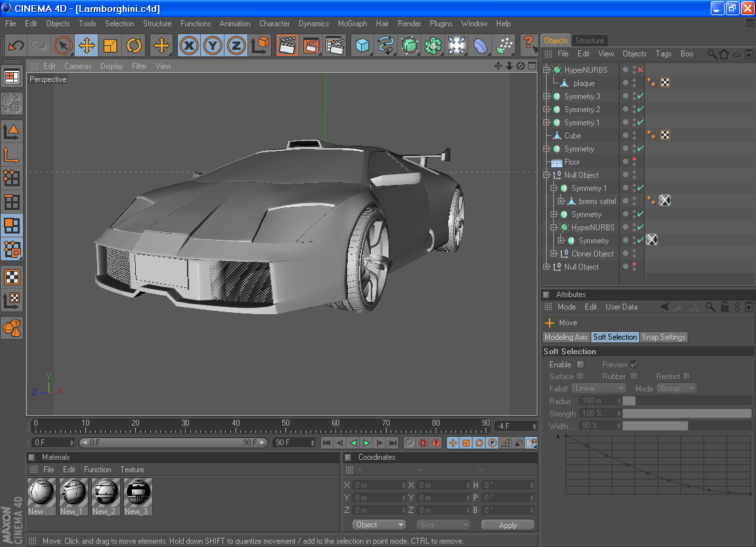Go to end of animation

click(393, 443)
